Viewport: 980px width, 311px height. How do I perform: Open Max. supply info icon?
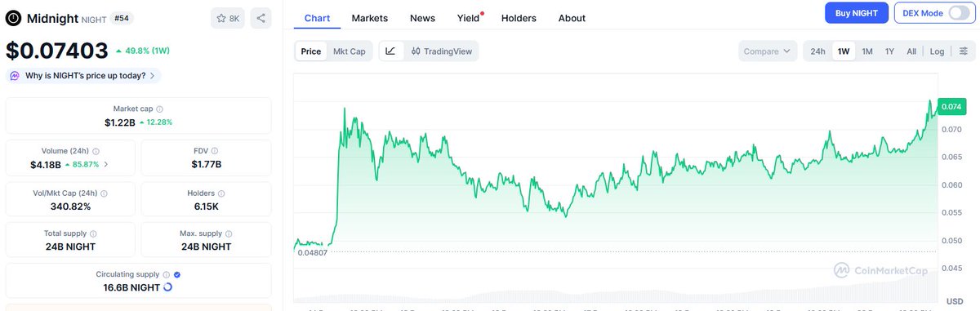229,233
